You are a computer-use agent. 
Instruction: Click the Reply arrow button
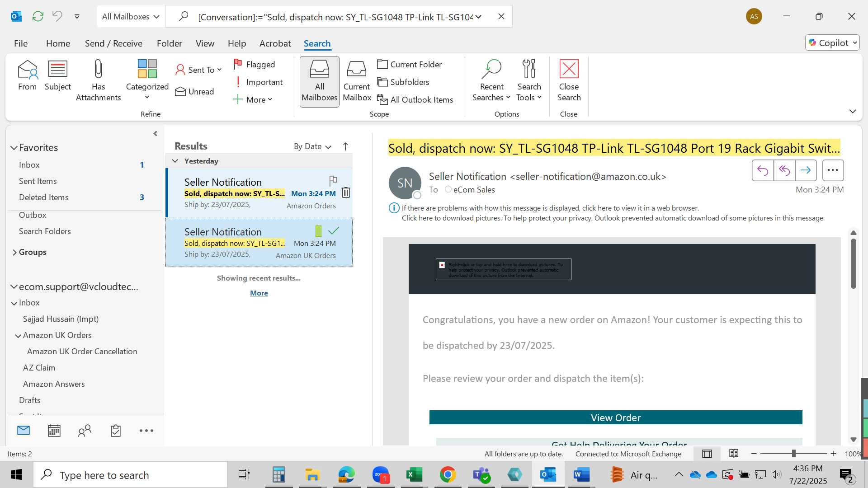763,170
